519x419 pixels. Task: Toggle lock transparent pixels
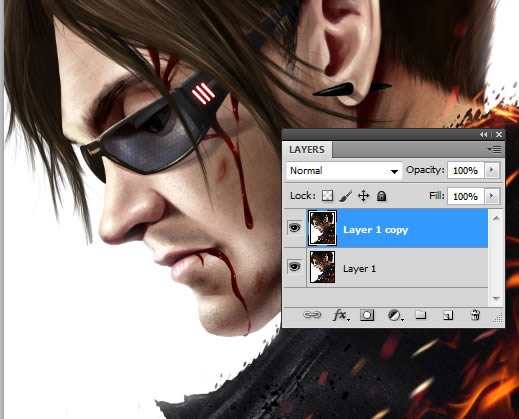pyautogui.click(x=327, y=196)
